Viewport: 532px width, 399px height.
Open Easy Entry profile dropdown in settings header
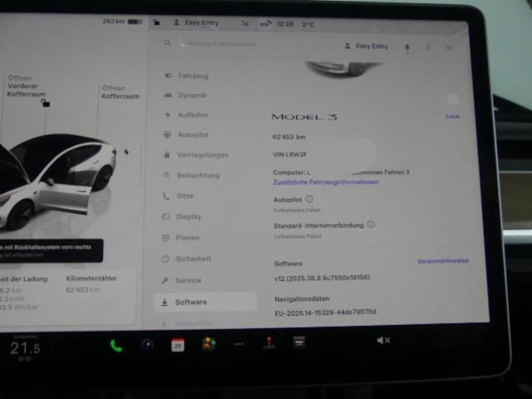[x=367, y=47]
